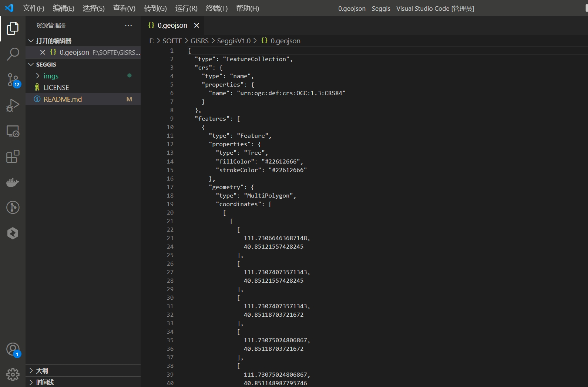The width and height of the screenshot is (588, 387).
Task: Click the "geometry" key
Action: click(226, 187)
